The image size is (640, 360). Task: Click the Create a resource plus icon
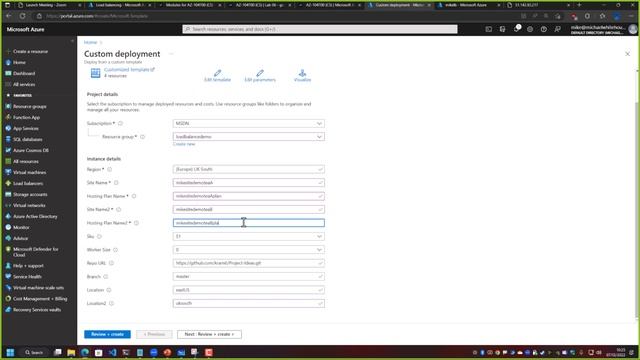[8, 51]
